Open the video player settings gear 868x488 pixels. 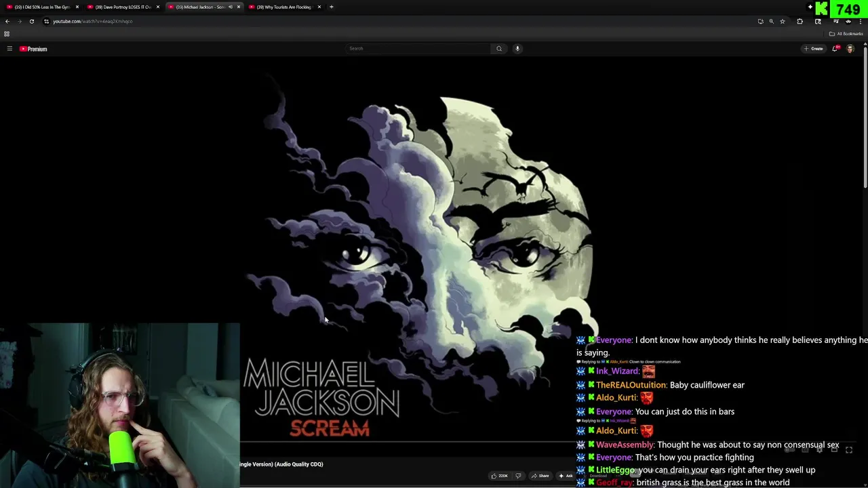pos(819,449)
